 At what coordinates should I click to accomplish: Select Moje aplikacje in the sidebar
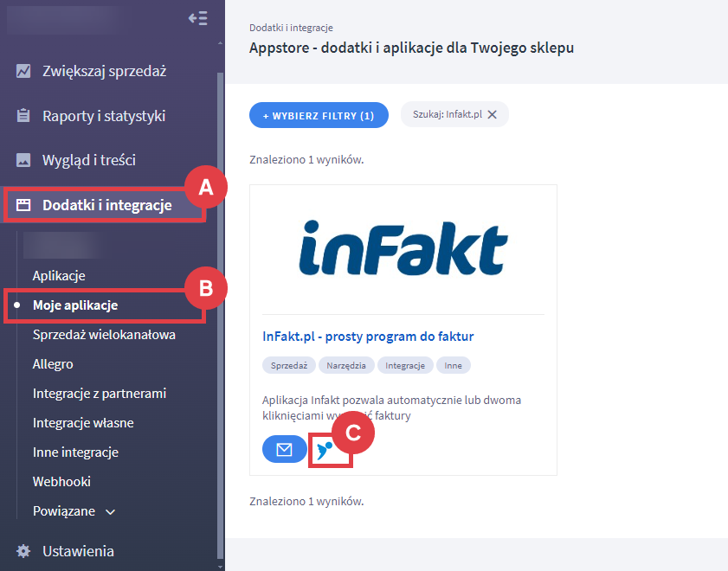(75, 305)
